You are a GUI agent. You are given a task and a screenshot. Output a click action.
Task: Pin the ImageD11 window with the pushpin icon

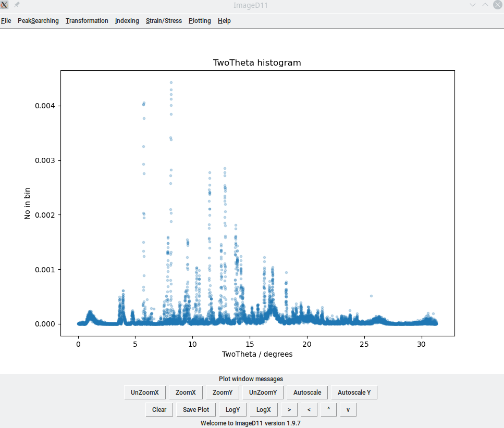point(17,5)
